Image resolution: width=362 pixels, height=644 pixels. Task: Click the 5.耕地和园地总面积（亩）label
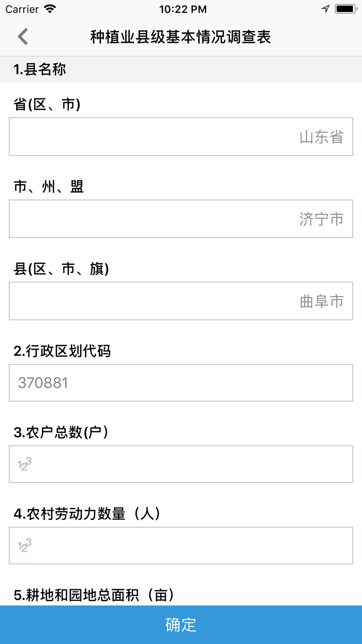pos(94,595)
